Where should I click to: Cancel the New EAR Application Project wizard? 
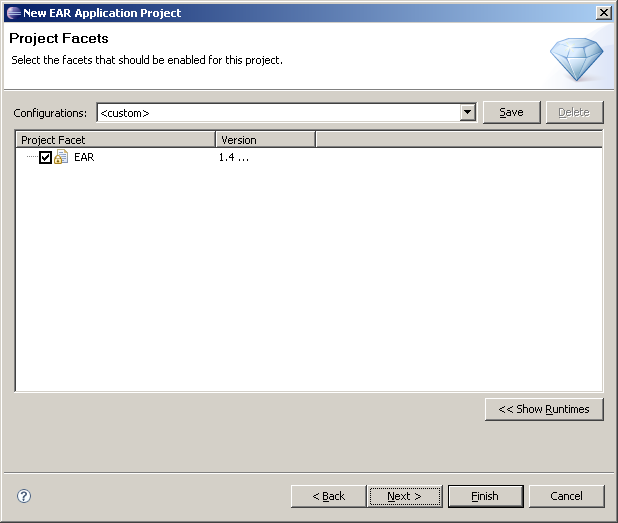tap(566, 496)
